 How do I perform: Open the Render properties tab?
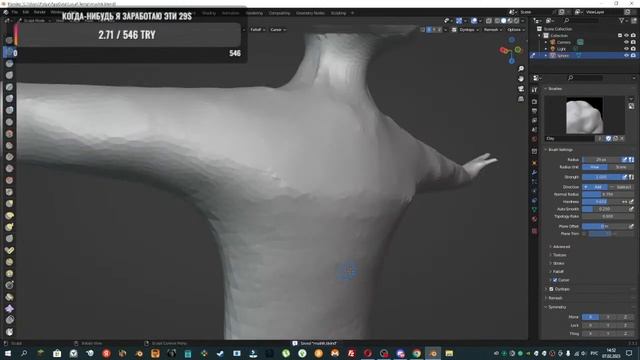(535, 102)
